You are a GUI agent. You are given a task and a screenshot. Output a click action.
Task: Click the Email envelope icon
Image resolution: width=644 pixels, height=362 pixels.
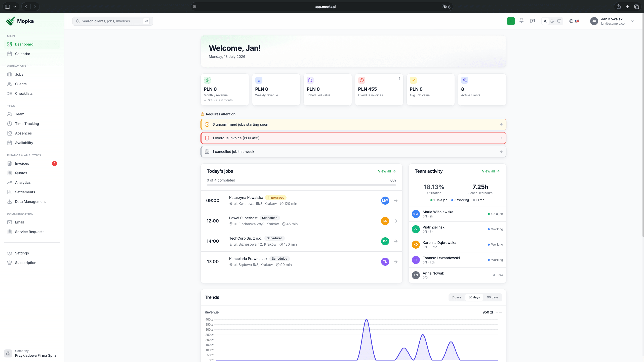10,222
